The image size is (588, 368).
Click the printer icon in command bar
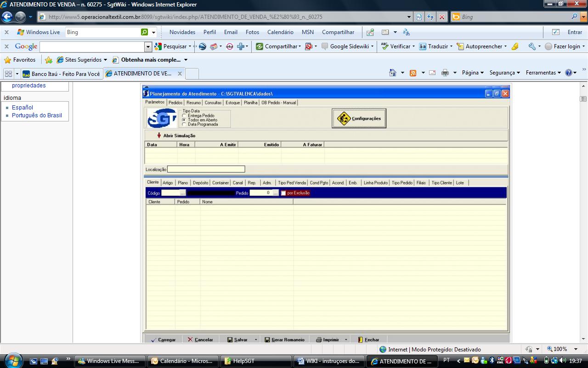coord(445,73)
